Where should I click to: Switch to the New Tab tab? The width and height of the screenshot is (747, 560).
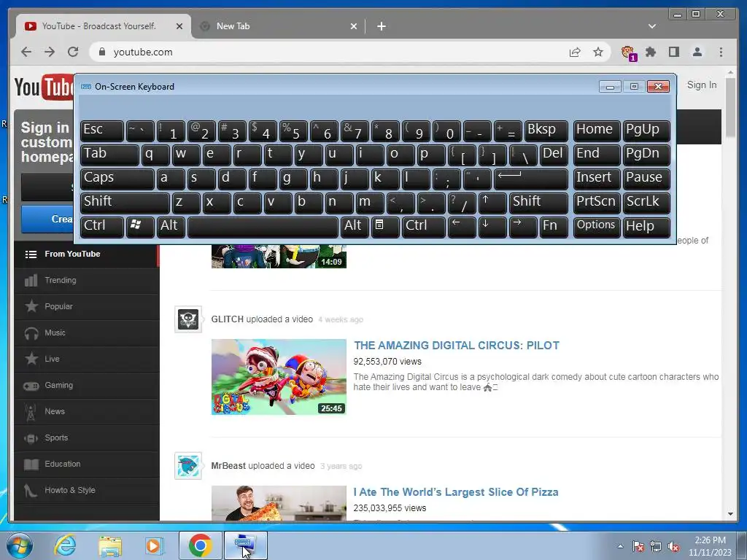(279, 26)
